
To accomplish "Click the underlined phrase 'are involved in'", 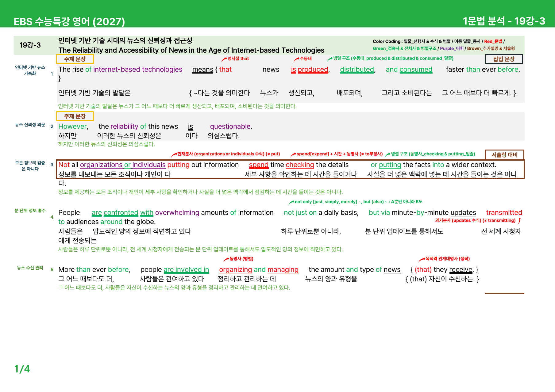I will [186, 270].
